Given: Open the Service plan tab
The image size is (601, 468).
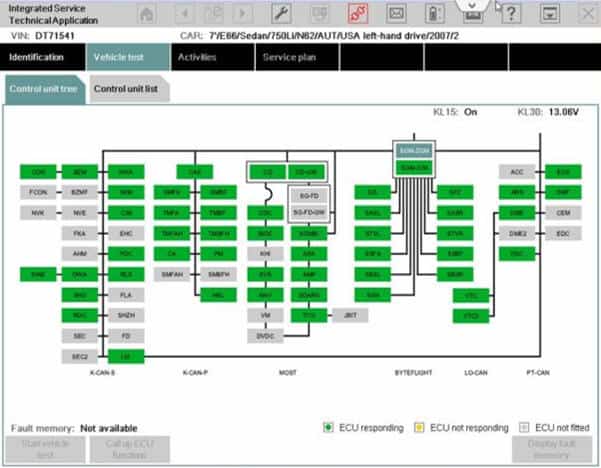Looking at the screenshot, I should (x=289, y=57).
